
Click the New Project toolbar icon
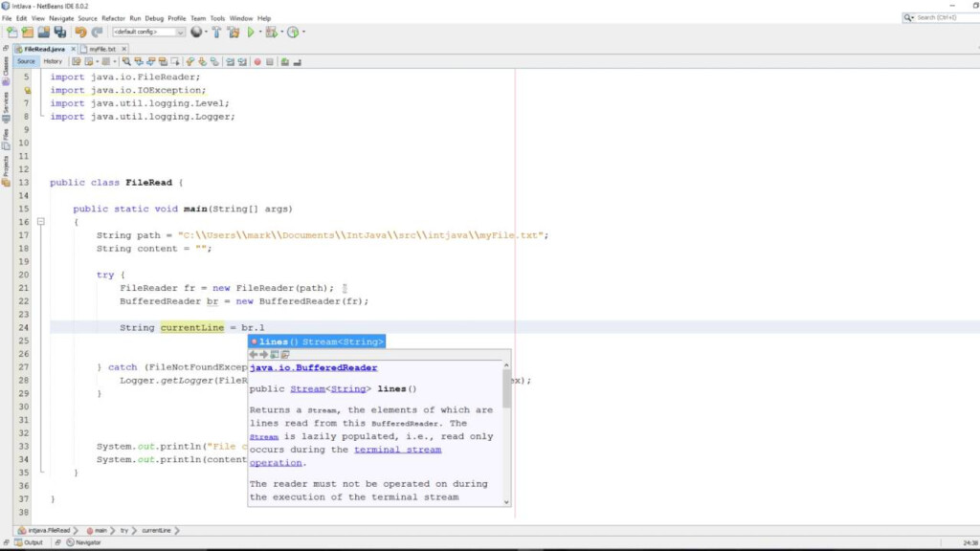[x=28, y=32]
